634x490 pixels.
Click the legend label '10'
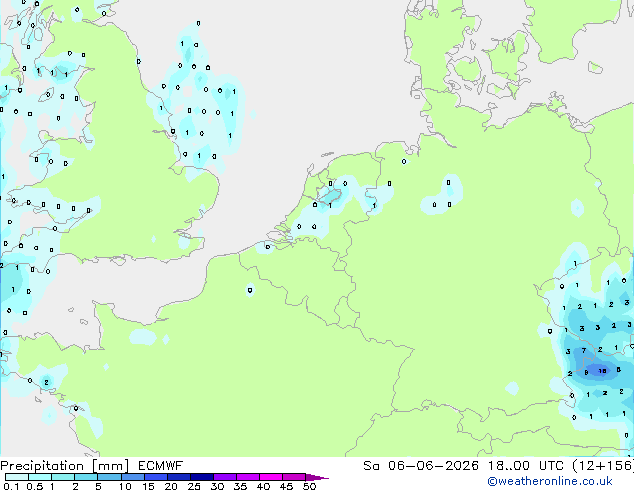[125, 486]
